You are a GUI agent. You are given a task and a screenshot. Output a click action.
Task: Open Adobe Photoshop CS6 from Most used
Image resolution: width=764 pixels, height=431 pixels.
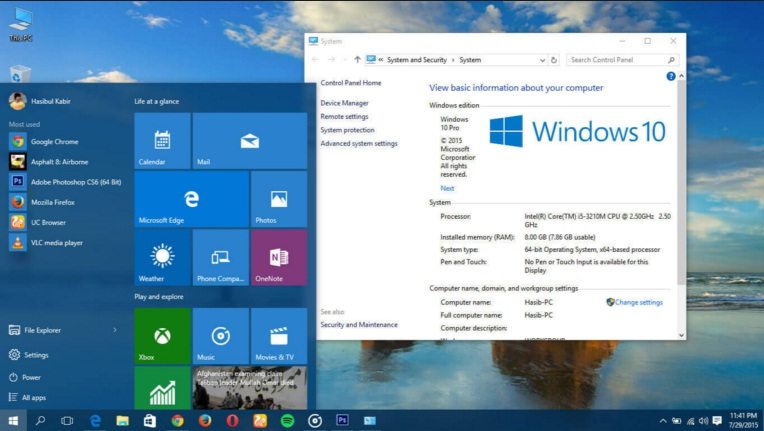65,182
